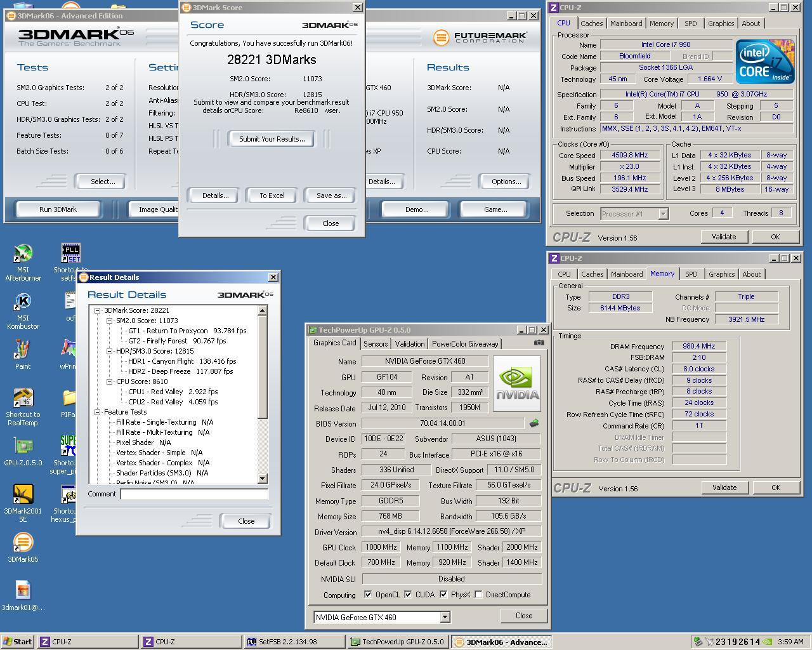Collapse the 3DMark Score tree node
Image resolution: width=812 pixels, height=650 pixels.
[x=98, y=310]
